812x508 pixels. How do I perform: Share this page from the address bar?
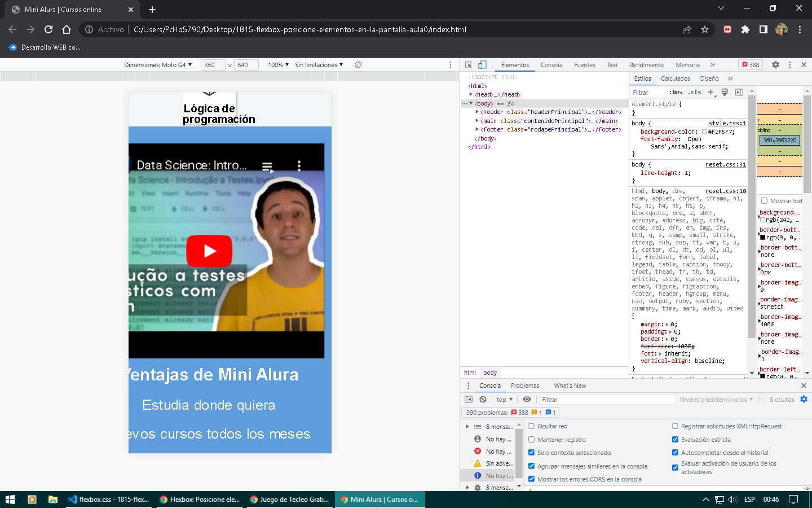(687, 29)
